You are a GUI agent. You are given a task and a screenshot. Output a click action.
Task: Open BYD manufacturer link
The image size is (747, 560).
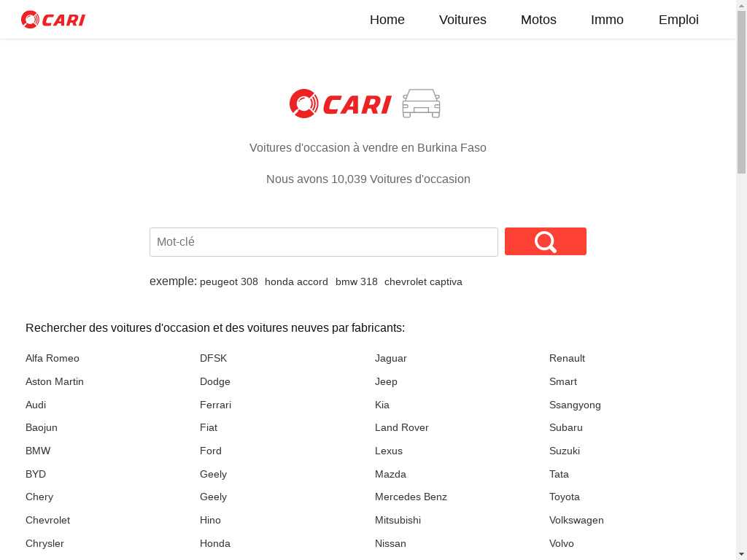[x=36, y=474]
